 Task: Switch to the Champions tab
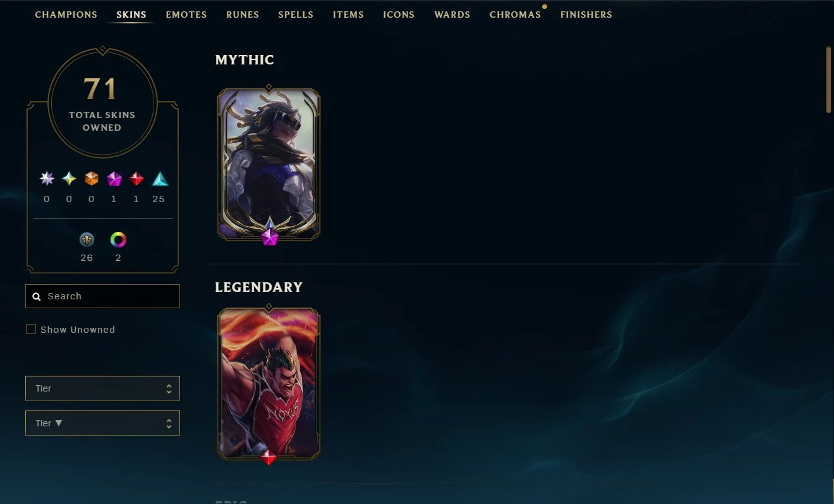(x=66, y=15)
